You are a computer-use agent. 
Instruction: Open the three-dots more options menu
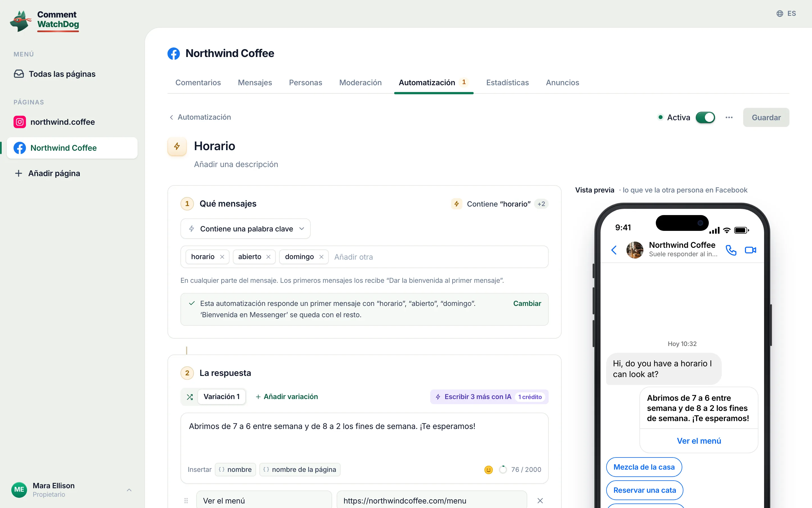tap(729, 117)
